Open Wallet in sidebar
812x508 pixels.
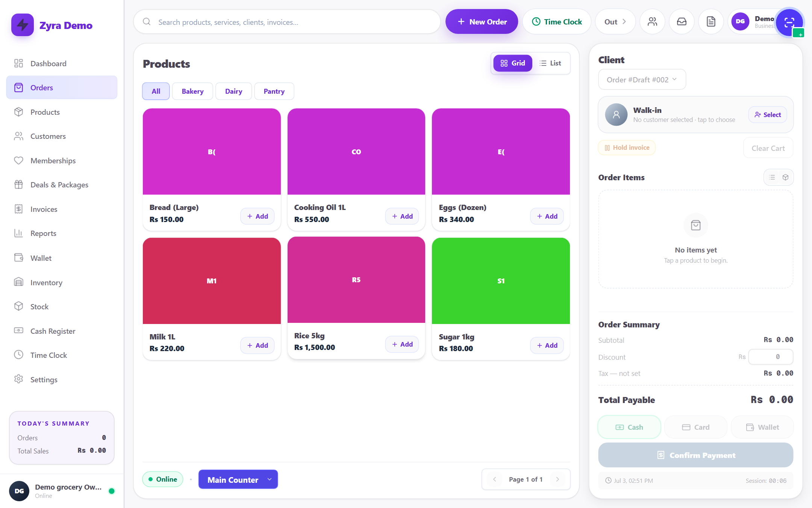pyautogui.click(x=62, y=258)
